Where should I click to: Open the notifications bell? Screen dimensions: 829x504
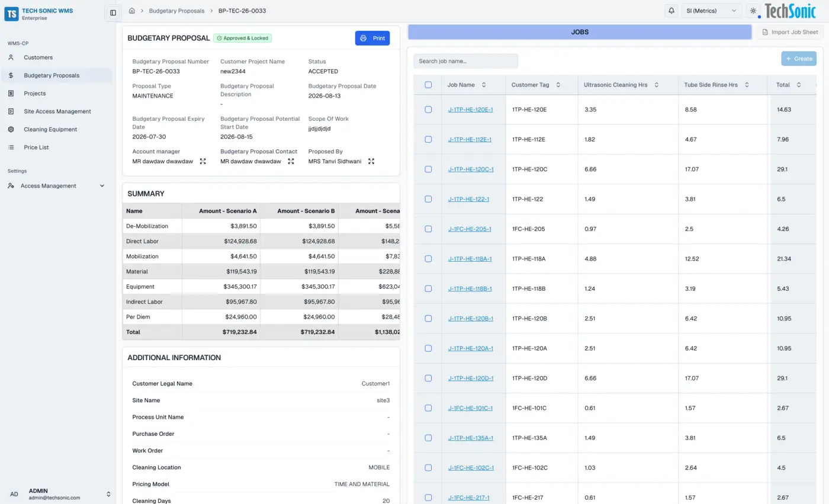pyautogui.click(x=671, y=11)
